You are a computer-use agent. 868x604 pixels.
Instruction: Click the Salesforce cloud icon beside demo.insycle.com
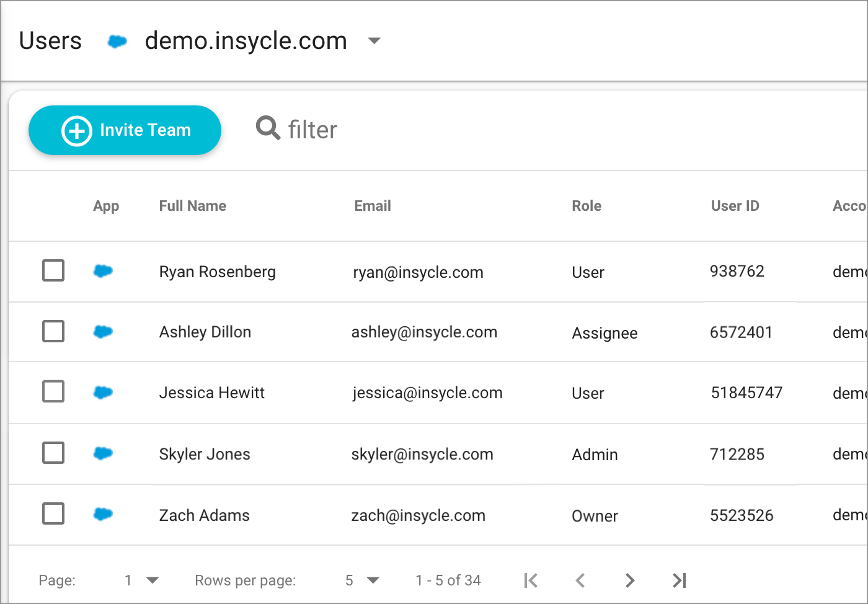pos(117,42)
